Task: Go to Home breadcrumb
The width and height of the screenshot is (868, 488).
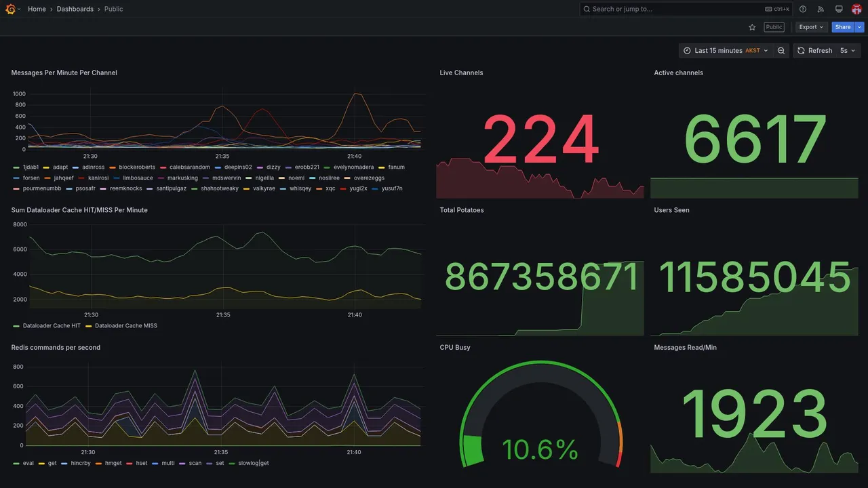Action: point(37,9)
